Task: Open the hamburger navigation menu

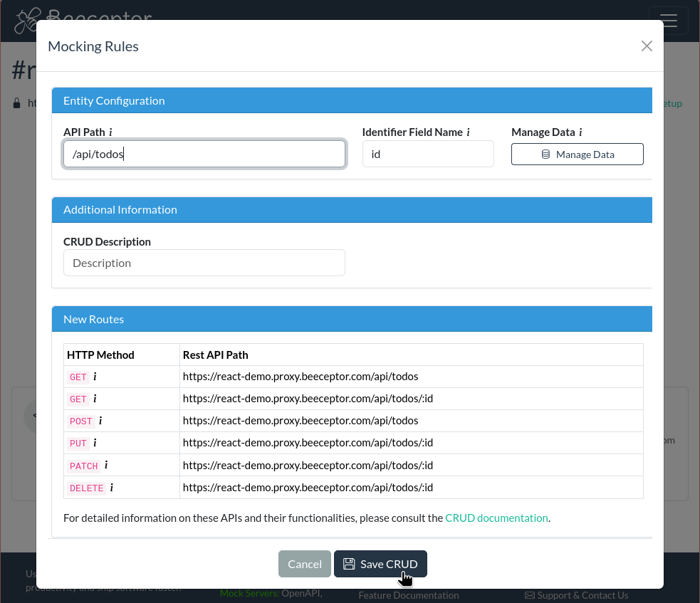Action: tap(668, 21)
